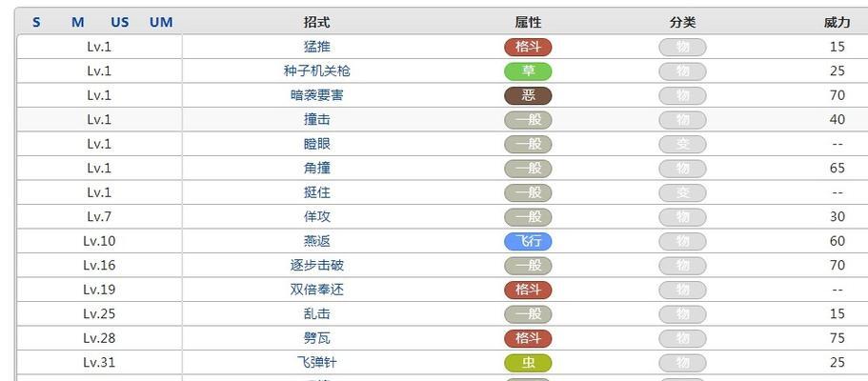Viewport: 868px width, 381px height.
Task: Click 一般 type badge in 撞击 row
Action: [528, 120]
